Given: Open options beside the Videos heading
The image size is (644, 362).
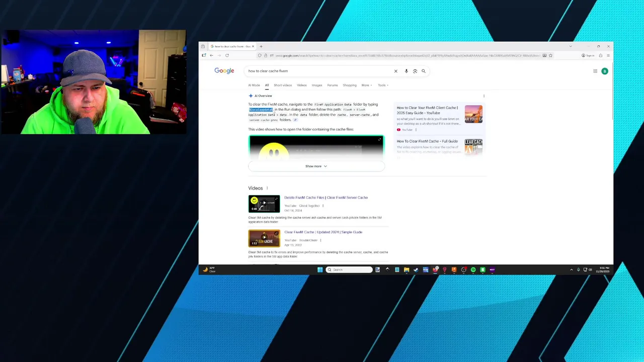Looking at the screenshot, I should pyautogui.click(x=267, y=188).
